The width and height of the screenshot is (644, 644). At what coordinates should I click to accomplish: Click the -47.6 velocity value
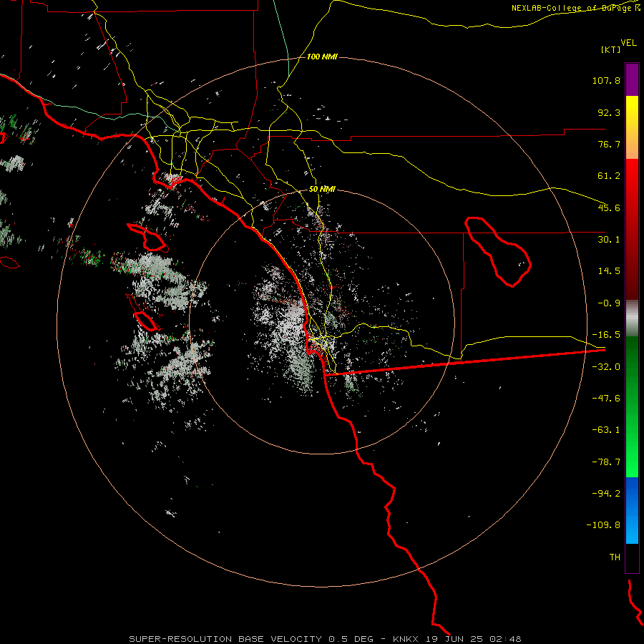point(606,399)
